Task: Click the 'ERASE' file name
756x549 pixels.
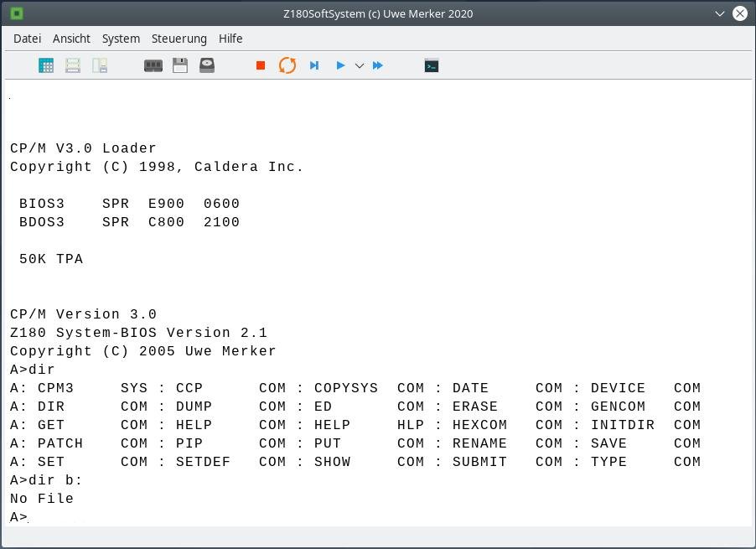Action: (475, 407)
